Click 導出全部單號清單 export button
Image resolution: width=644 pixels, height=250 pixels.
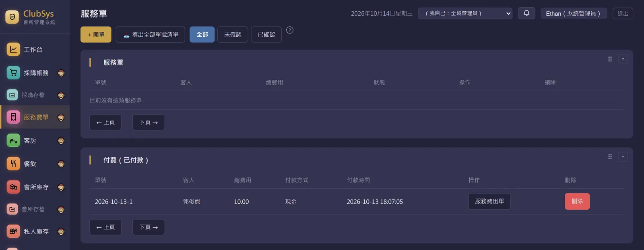pos(151,35)
